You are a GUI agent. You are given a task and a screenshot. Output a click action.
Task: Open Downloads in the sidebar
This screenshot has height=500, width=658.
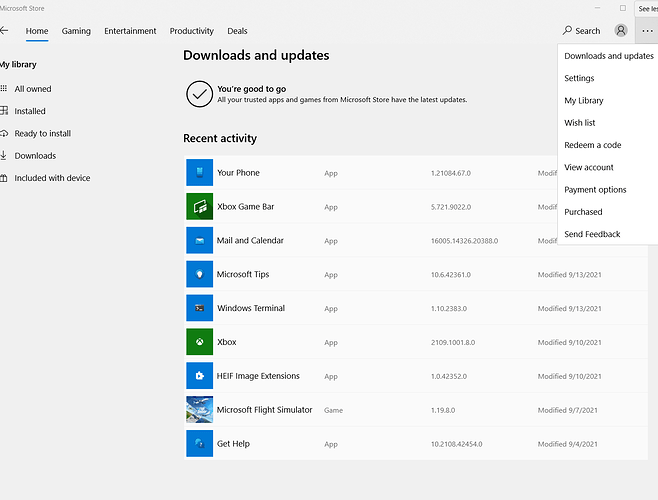click(35, 156)
